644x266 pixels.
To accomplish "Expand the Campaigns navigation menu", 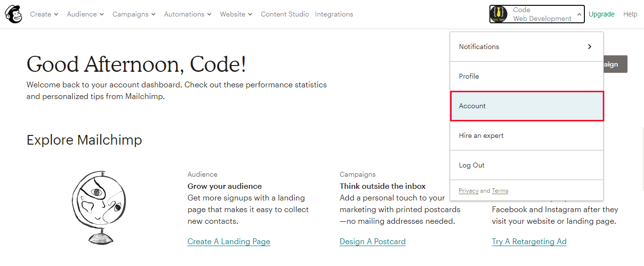I will [x=134, y=14].
